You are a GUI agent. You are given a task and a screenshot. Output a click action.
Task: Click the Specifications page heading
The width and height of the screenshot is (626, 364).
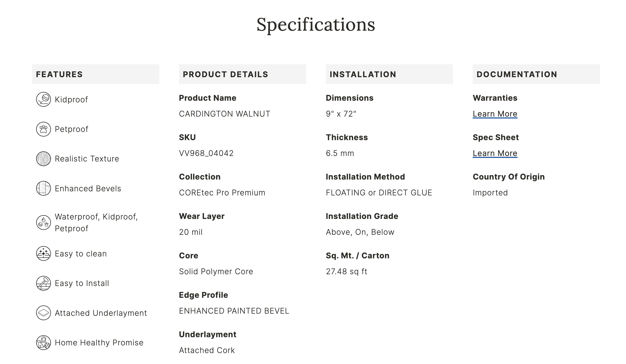coord(316,25)
